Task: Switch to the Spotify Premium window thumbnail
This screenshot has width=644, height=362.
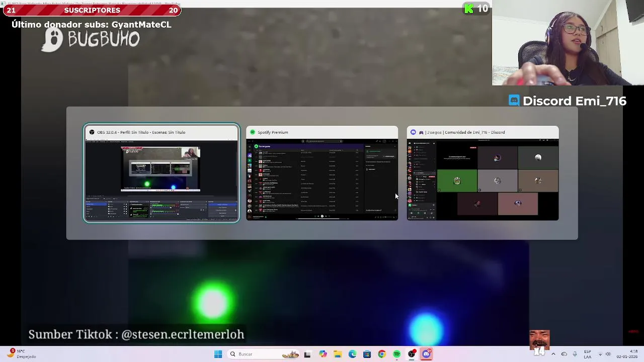Action: pos(322,173)
